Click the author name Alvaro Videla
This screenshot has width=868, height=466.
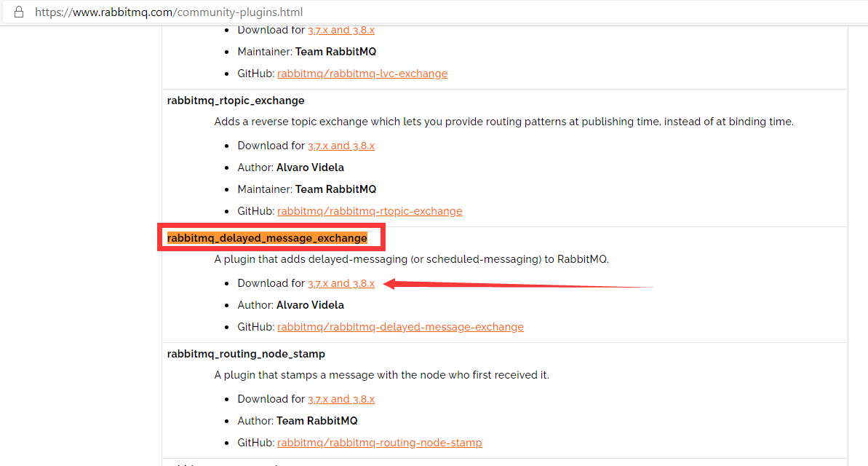(x=310, y=304)
